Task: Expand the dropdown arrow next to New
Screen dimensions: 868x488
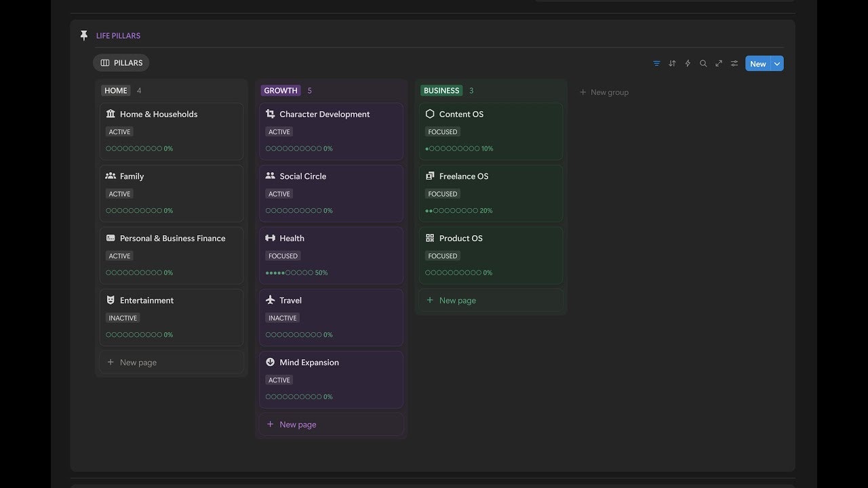Action: pyautogui.click(x=777, y=64)
